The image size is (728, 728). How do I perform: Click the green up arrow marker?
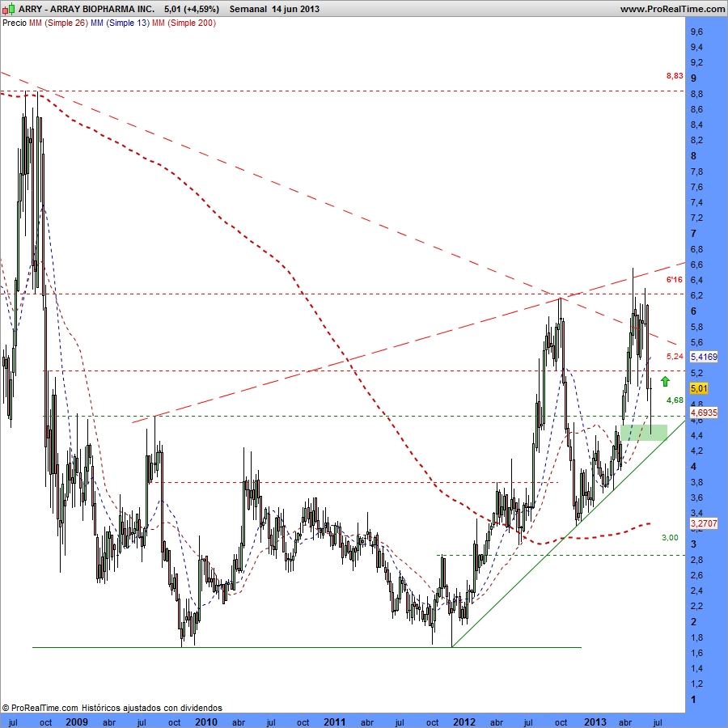point(665,381)
